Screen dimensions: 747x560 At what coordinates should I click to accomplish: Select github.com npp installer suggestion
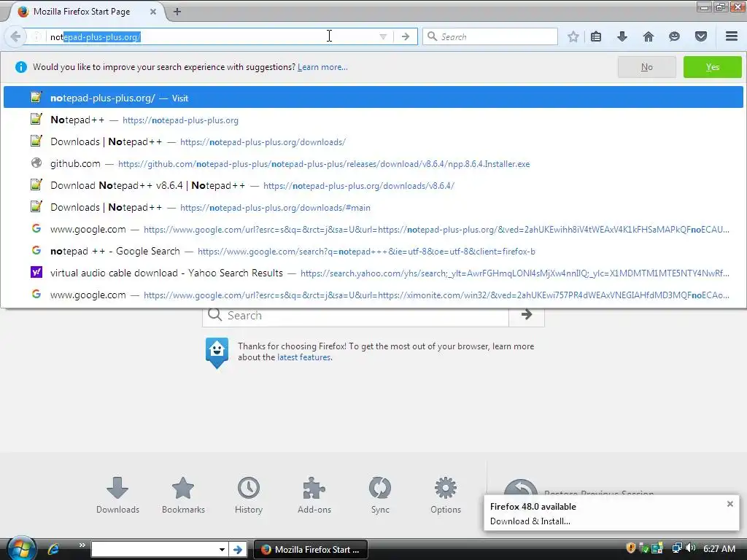coord(373,164)
